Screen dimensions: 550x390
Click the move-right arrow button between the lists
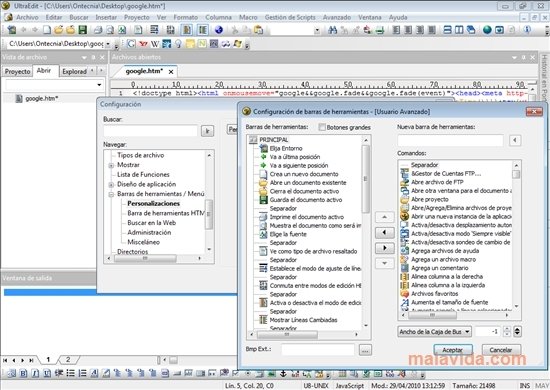coord(384,248)
